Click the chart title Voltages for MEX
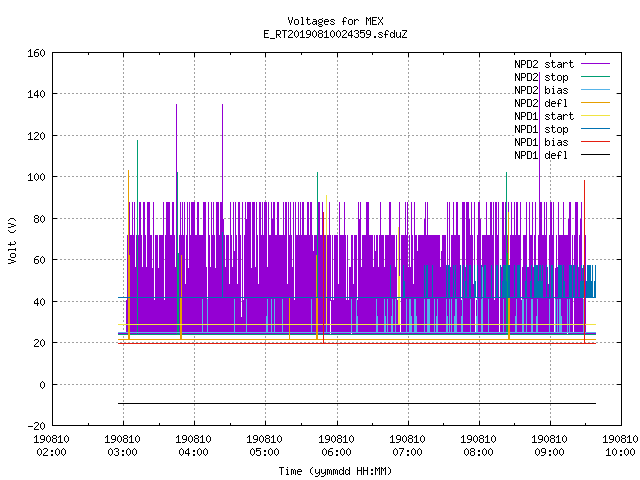This screenshot has height=480, width=640. (335, 21)
